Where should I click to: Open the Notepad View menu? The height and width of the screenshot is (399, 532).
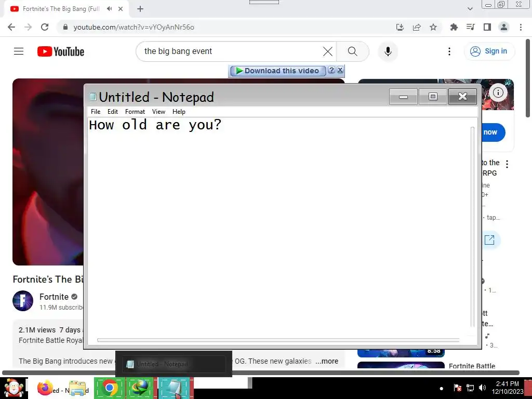158,112
